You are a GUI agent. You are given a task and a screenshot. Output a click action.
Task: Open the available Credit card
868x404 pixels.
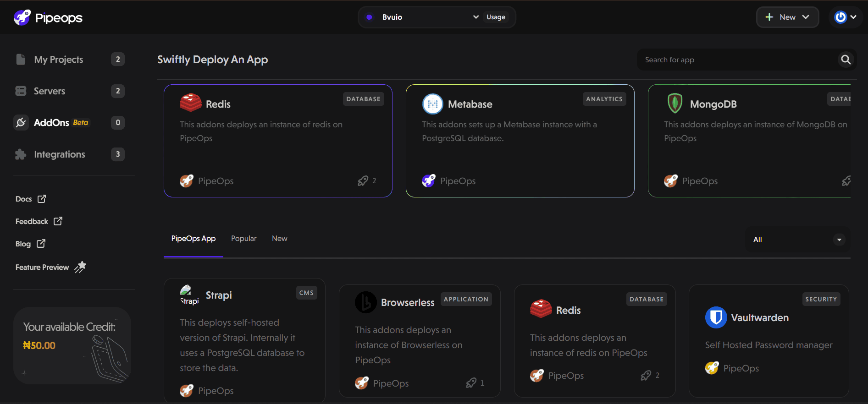(x=72, y=345)
